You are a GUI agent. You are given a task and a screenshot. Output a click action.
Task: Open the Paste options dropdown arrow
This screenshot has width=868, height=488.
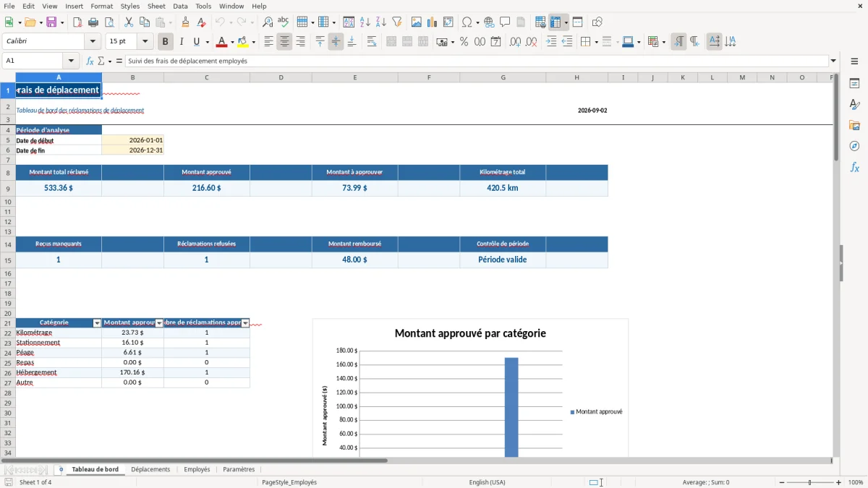[x=171, y=22]
